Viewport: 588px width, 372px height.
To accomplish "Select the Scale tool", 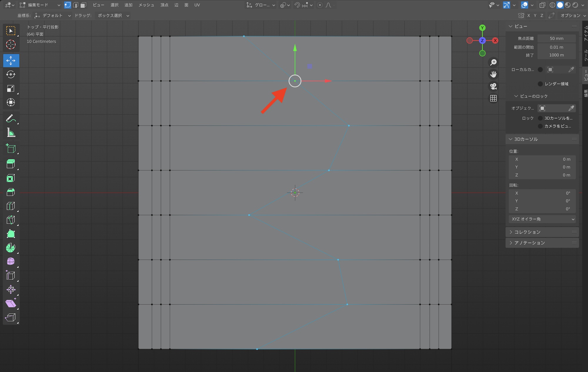I will 11,89.
